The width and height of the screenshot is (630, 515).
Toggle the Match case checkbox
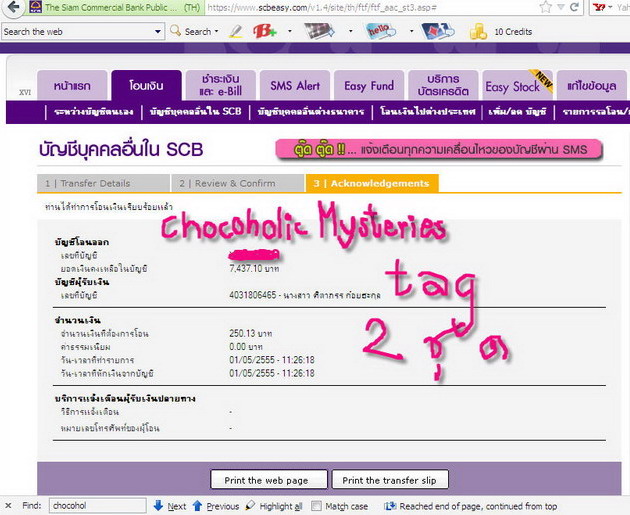[x=317, y=506]
